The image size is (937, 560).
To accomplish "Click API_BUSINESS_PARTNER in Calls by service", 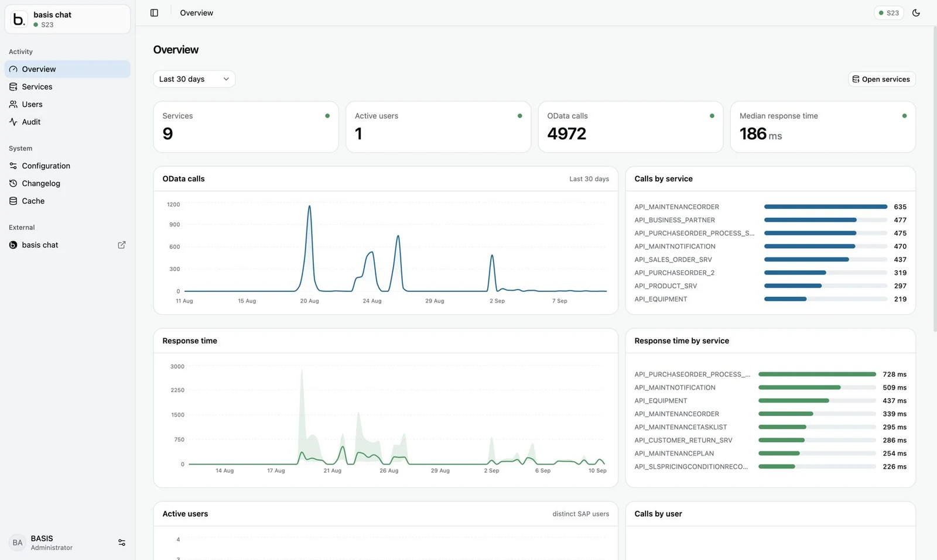I will tap(675, 220).
